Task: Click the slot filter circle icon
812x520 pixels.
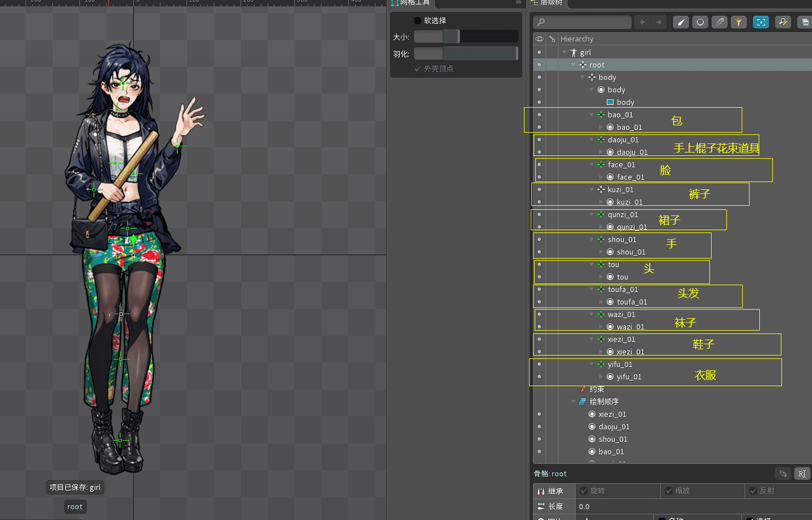Action: click(700, 22)
